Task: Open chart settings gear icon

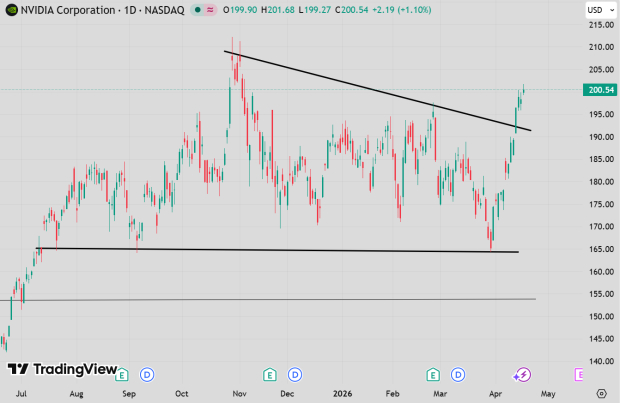Action: click(x=601, y=394)
